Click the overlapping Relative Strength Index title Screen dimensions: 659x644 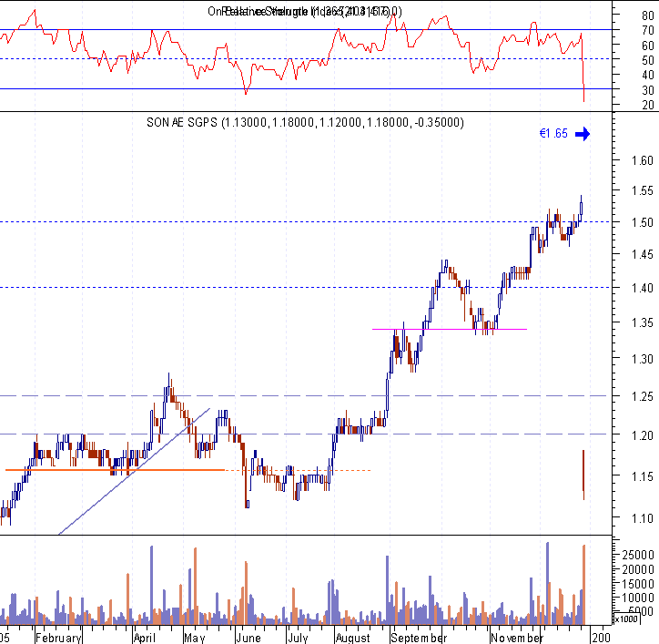point(305,11)
